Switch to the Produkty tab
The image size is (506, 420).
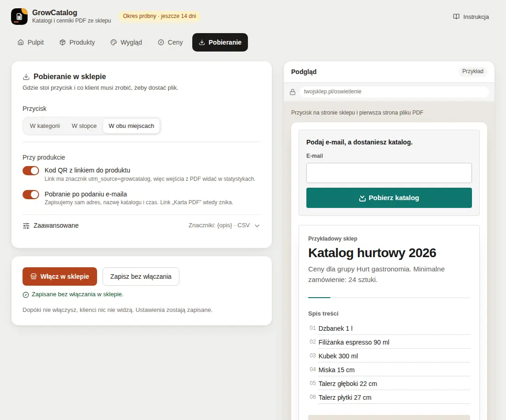pos(77,42)
